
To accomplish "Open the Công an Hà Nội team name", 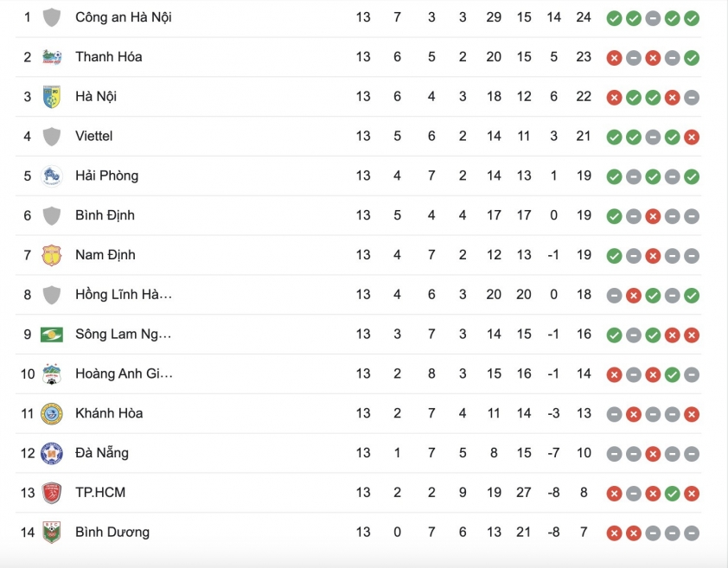I will [124, 17].
